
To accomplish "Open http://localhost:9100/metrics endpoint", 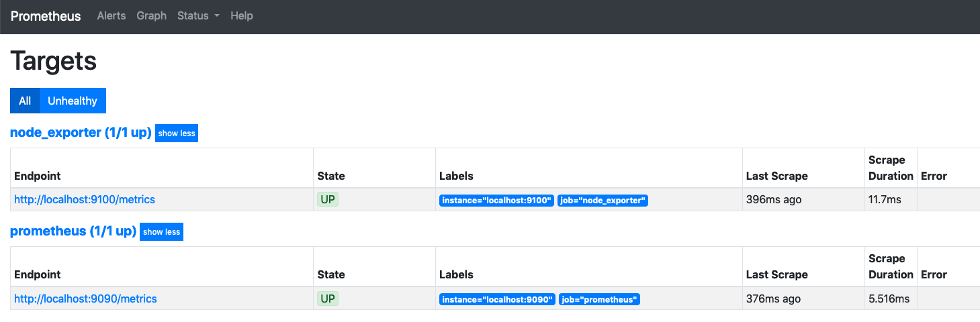I will (85, 200).
